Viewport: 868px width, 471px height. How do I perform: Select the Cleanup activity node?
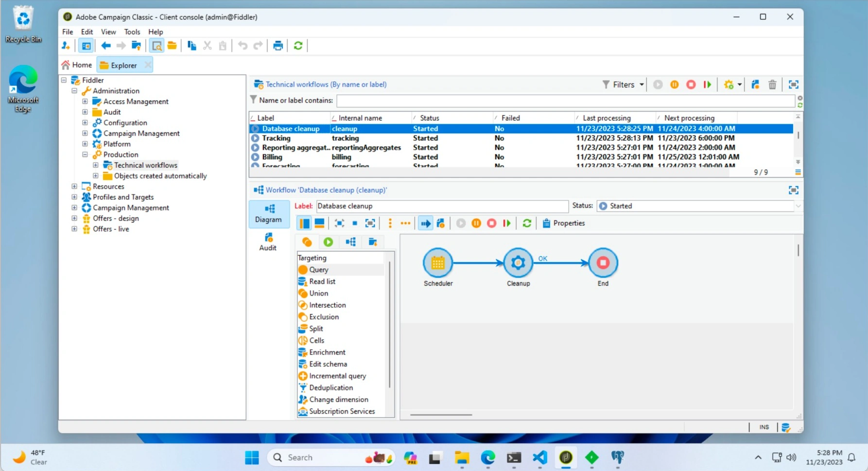click(518, 263)
